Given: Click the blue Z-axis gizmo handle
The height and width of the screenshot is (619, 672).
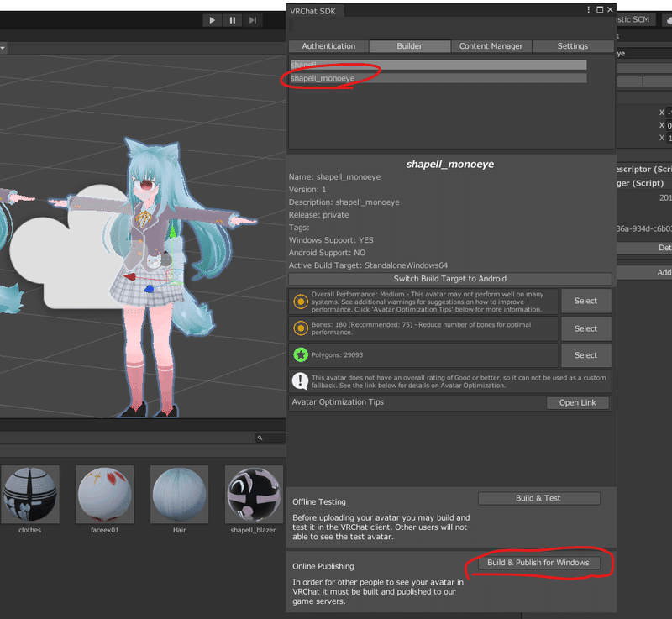Looking at the screenshot, I should tap(149, 289).
